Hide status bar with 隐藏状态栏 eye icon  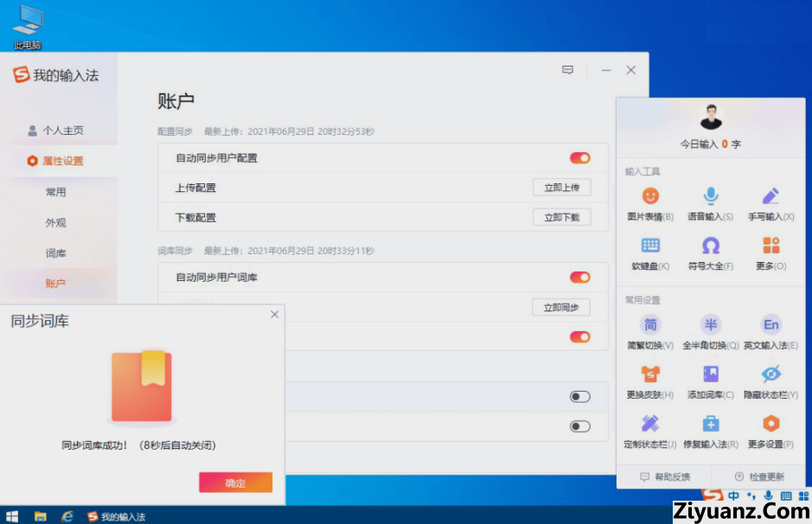[770, 374]
